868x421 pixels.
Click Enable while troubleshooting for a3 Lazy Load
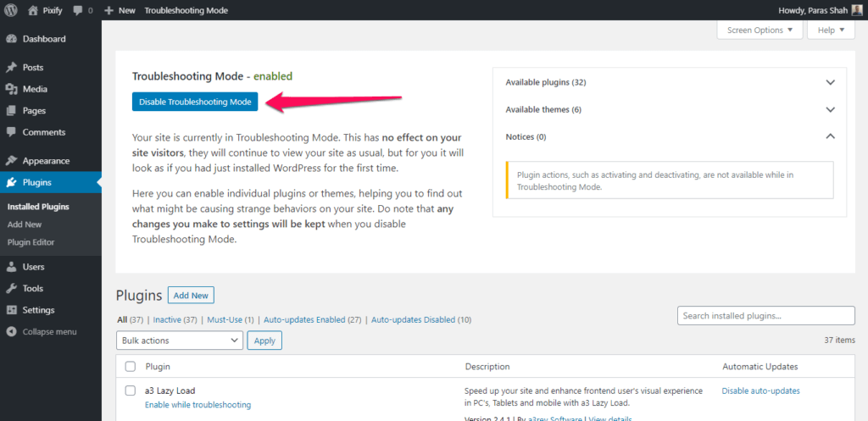[198, 405]
